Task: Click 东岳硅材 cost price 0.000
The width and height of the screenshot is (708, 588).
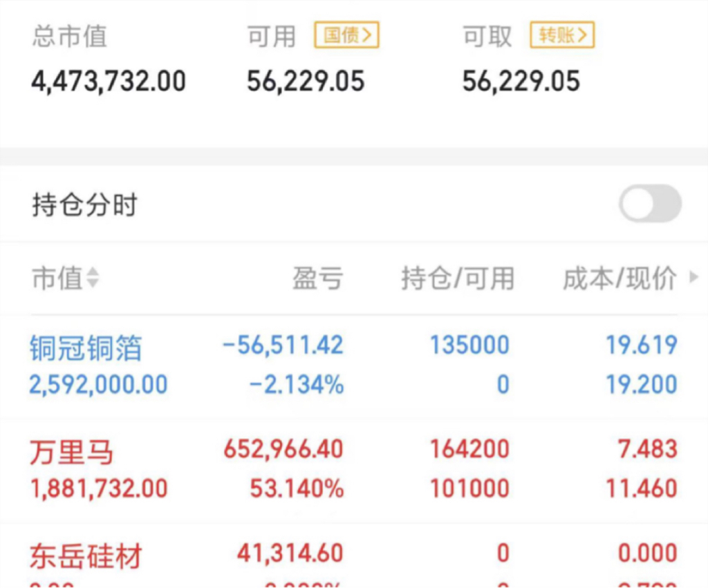Action: (647, 553)
